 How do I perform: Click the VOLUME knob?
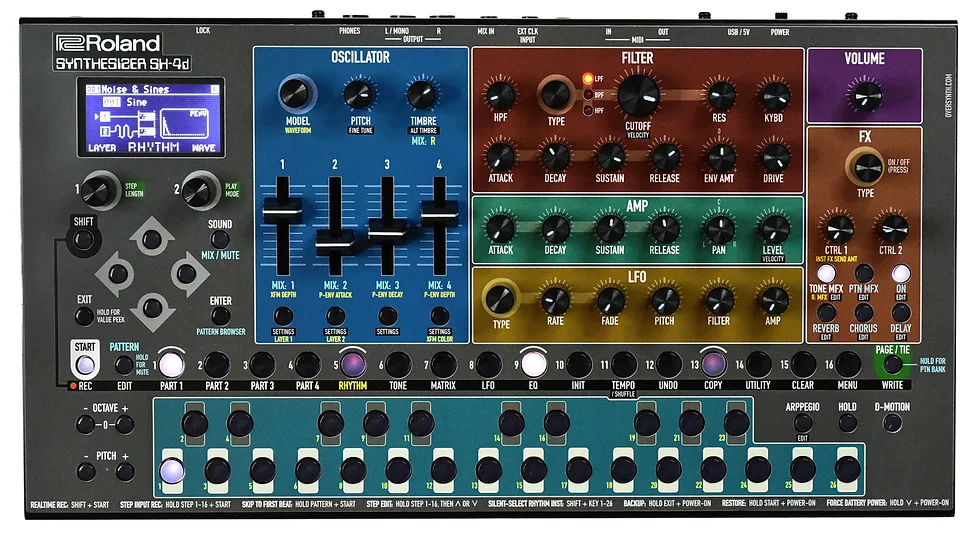[866, 96]
